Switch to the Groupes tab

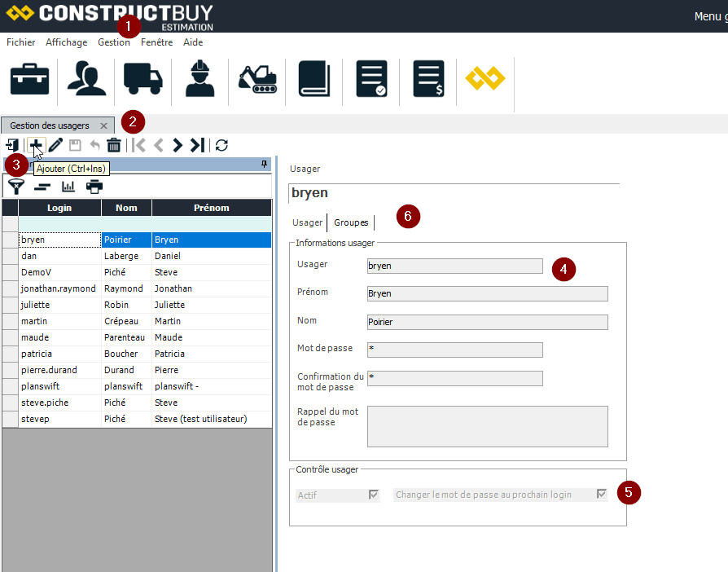351,222
